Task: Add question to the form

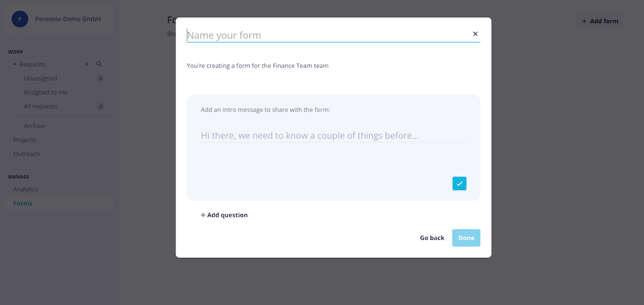Action: click(x=224, y=215)
